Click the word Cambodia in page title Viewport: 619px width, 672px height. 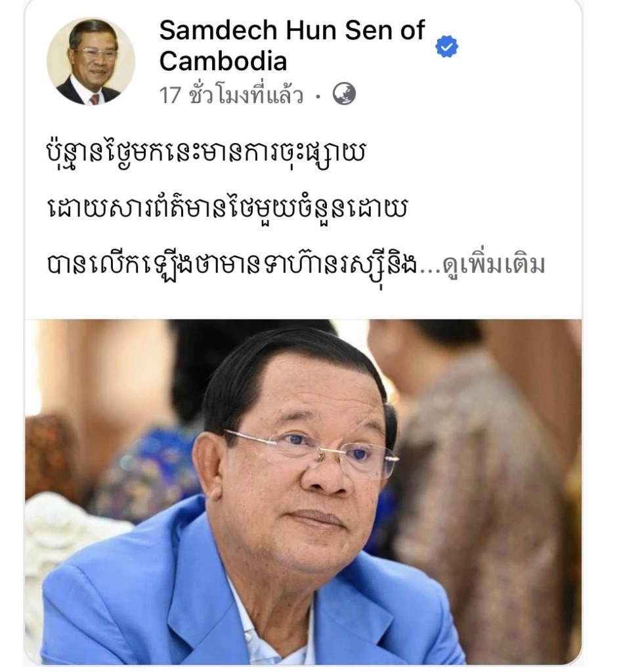click(223, 61)
